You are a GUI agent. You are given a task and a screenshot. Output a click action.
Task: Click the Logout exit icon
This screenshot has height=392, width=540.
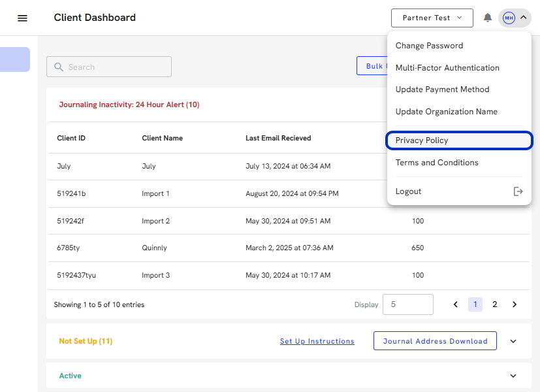(518, 191)
